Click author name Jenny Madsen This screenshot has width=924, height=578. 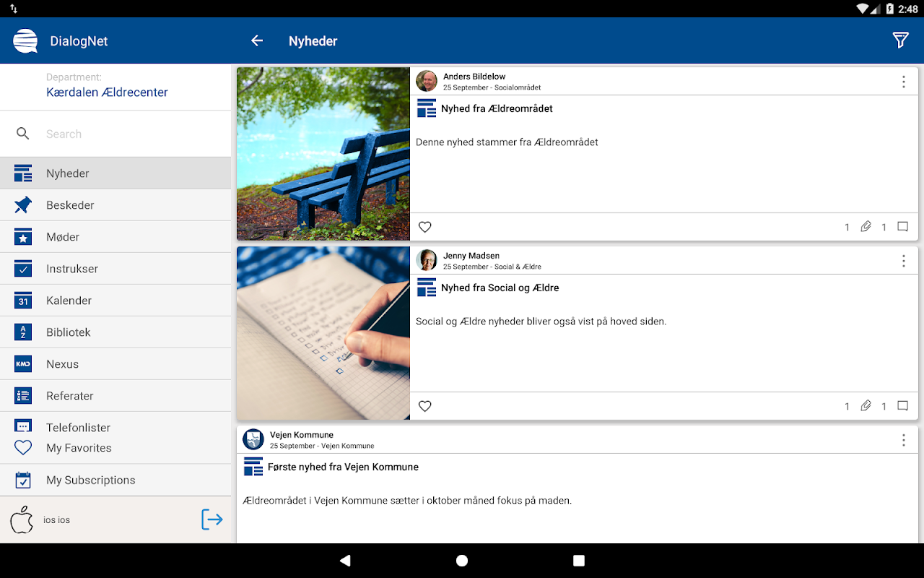471,256
